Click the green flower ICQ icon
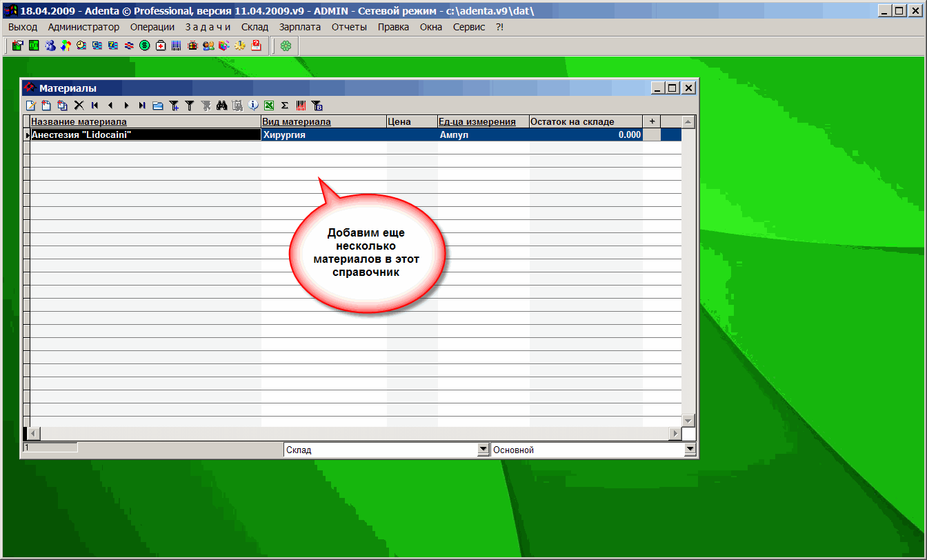927x560 pixels. coord(286,46)
